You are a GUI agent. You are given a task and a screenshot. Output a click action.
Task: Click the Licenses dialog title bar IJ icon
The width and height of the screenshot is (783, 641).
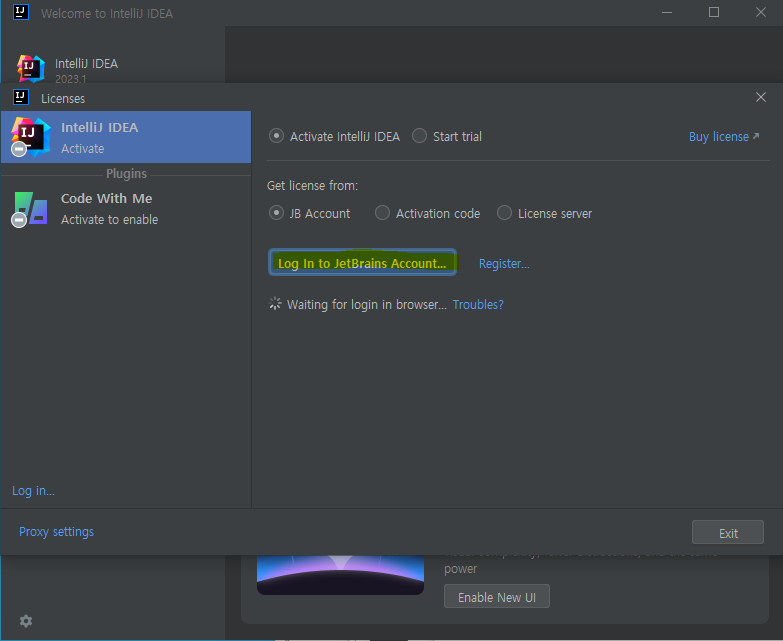21,97
